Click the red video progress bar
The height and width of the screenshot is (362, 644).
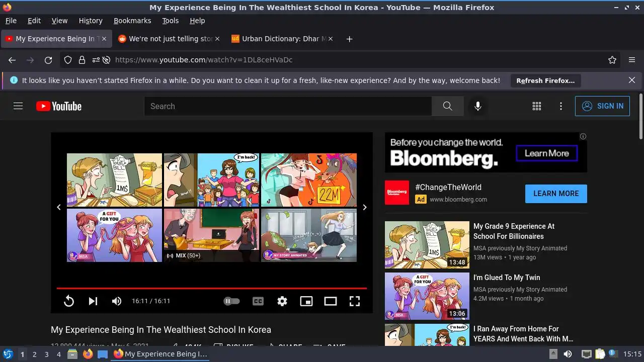211,289
